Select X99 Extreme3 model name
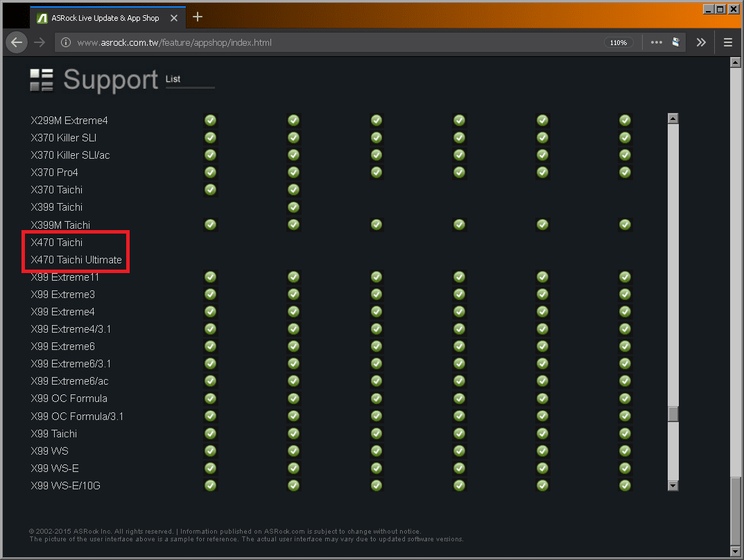This screenshot has height=560, width=744. tap(62, 295)
